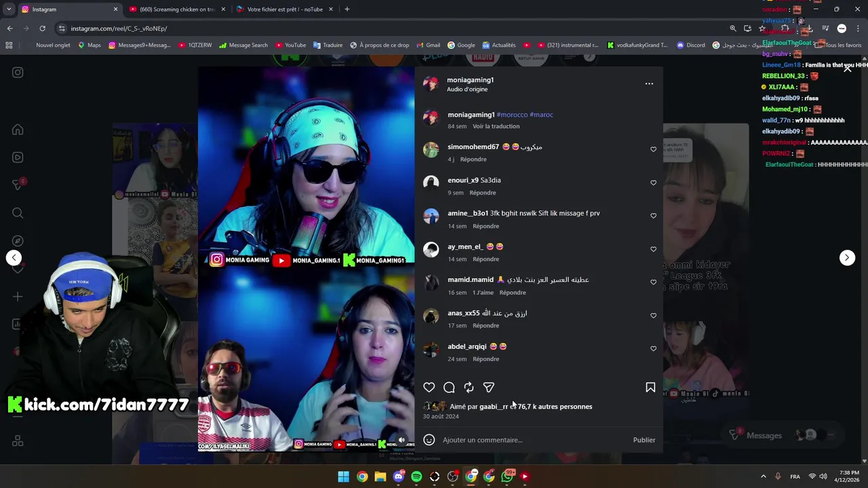
Task: Open the Reels section in Instagram sidebar
Action: tap(18, 157)
